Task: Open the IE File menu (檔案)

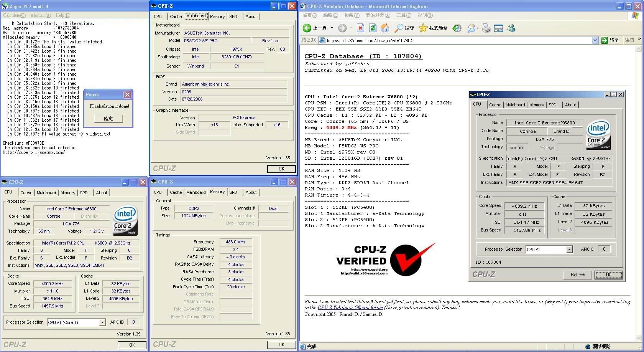Action: click(310, 15)
